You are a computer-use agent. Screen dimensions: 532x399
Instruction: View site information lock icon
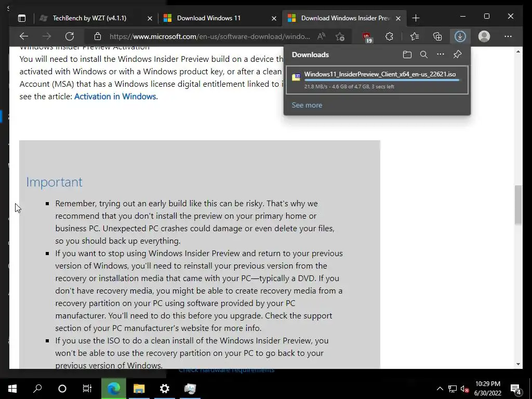coord(98,36)
